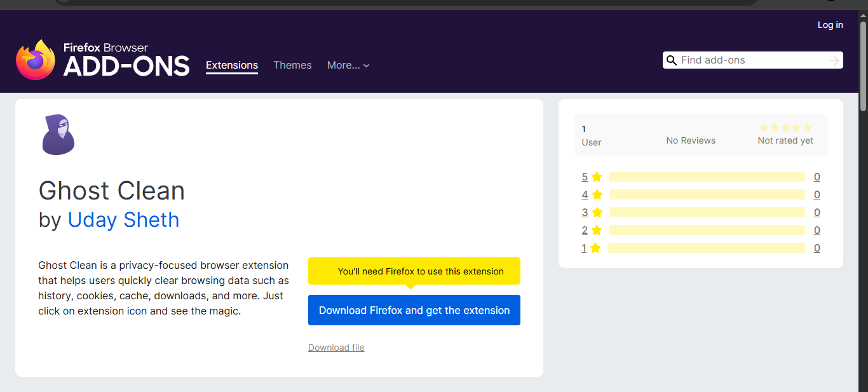Image resolution: width=868 pixels, height=392 pixels.
Task: Click the 2-star count 0 link
Action: [817, 231]
